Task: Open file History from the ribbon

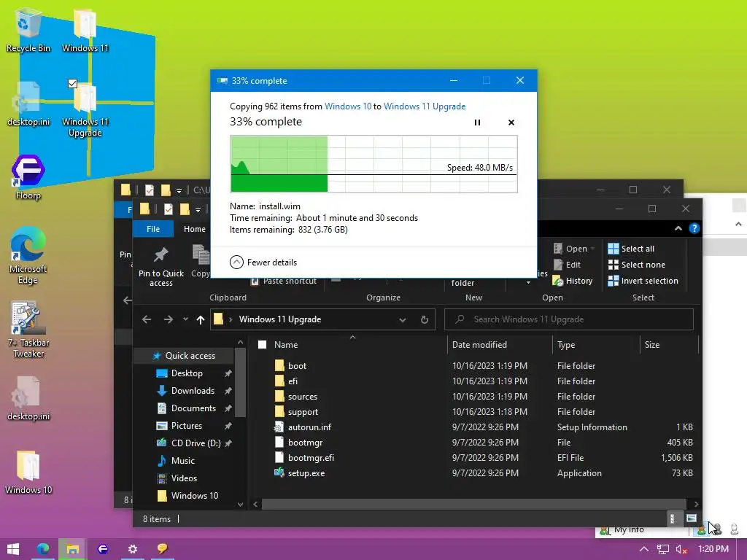Action: [573, 281]
